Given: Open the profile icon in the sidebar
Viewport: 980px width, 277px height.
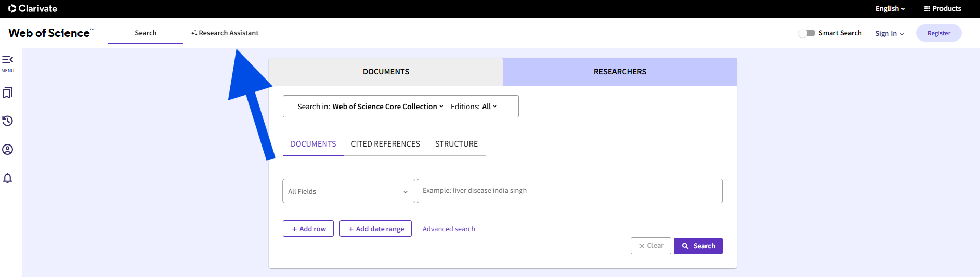Looking at the screenshot, I should click(x=8, y=150).
